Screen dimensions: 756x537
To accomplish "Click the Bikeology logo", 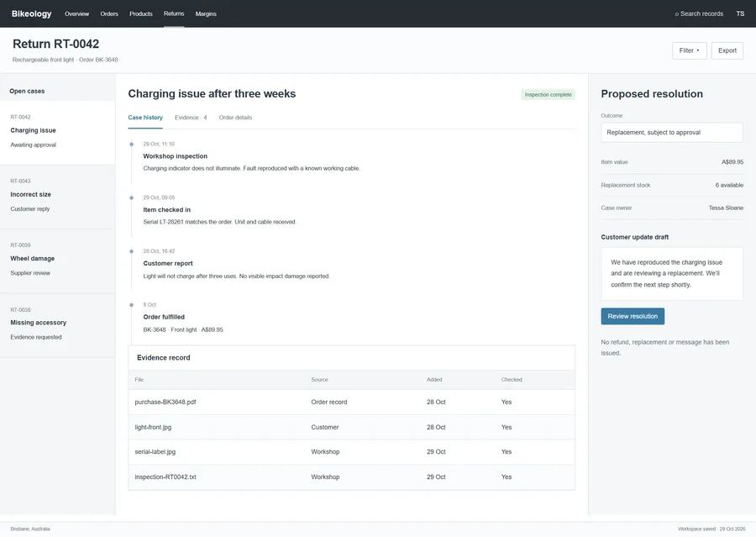I will [31, 13].
